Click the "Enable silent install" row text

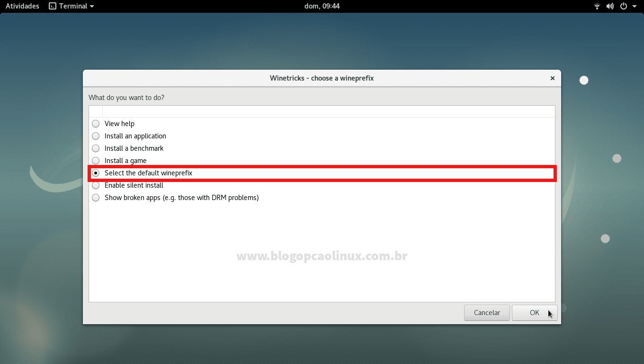134,185
